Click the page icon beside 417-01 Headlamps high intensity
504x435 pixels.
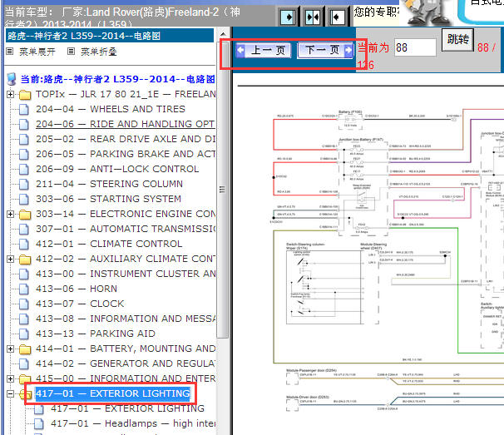pyautogui.click(x=39, y=423)
